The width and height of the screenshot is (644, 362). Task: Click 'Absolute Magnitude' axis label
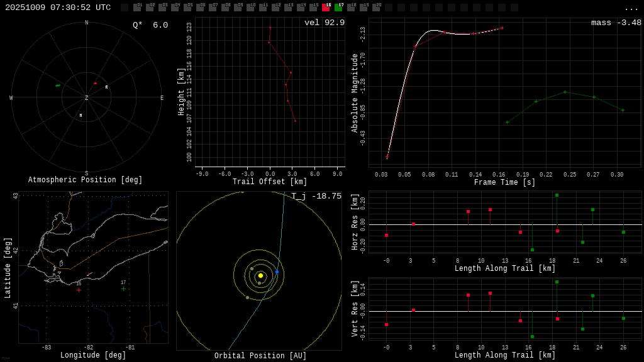pyautogui.click(x=355, y=93)
